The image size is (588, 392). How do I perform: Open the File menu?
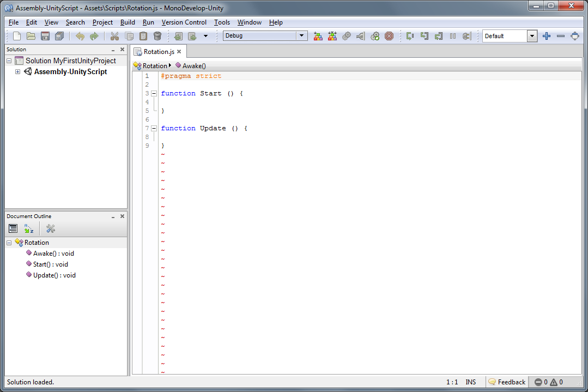tap(14, 22)
